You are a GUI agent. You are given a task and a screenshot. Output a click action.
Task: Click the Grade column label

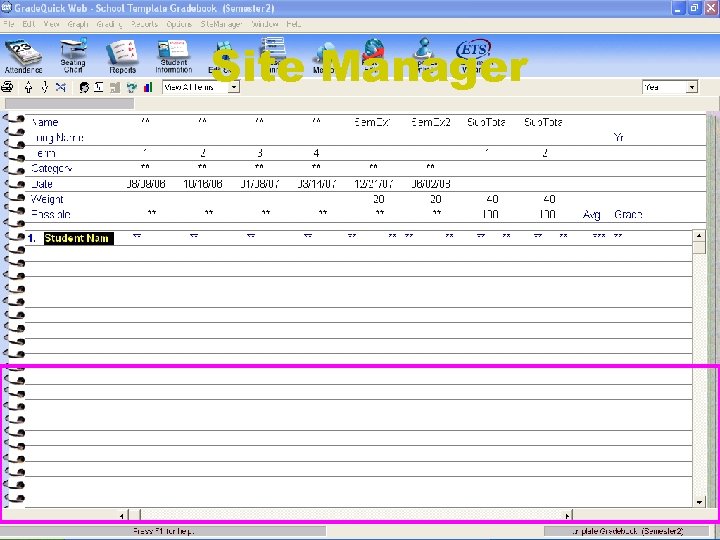tap(628, 214)
